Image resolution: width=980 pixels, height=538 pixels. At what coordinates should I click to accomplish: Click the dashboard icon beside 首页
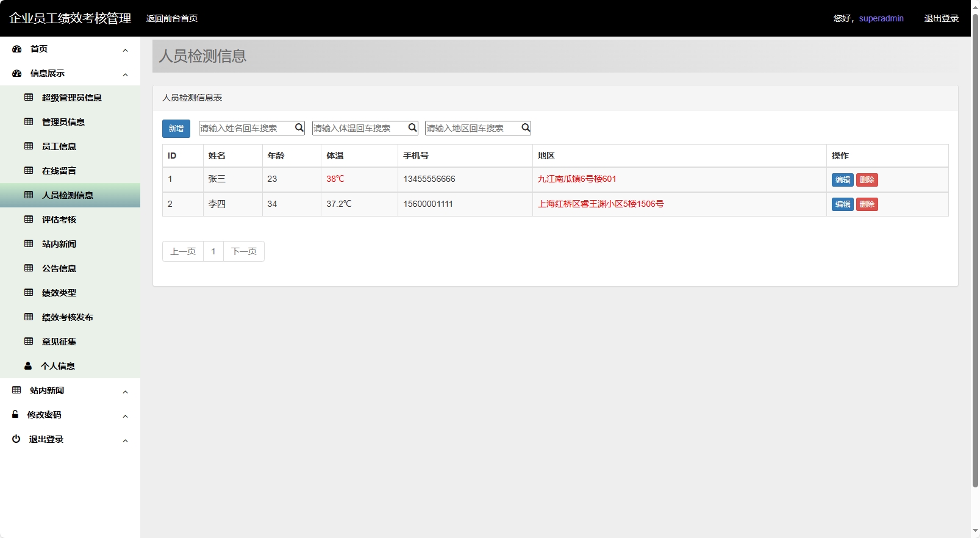tap(17, 49)
